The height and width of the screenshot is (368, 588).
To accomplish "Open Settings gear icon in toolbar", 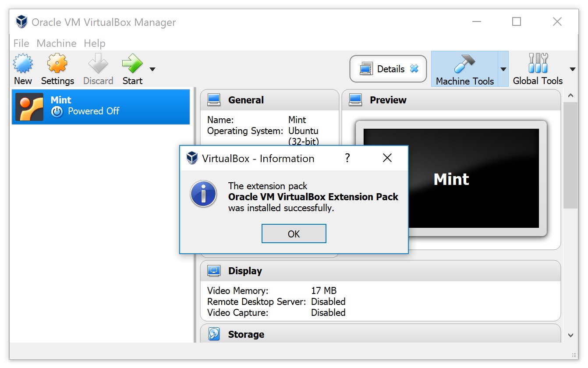I will point(57,64).
